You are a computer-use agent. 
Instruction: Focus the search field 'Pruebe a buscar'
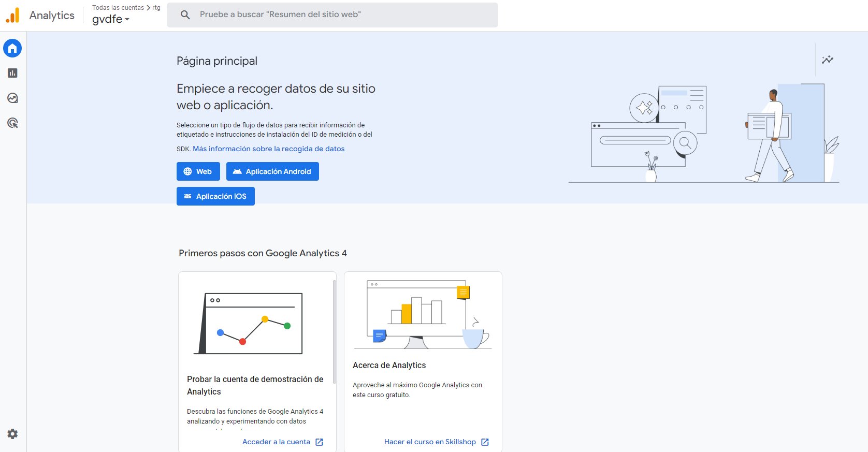(332, 14)
